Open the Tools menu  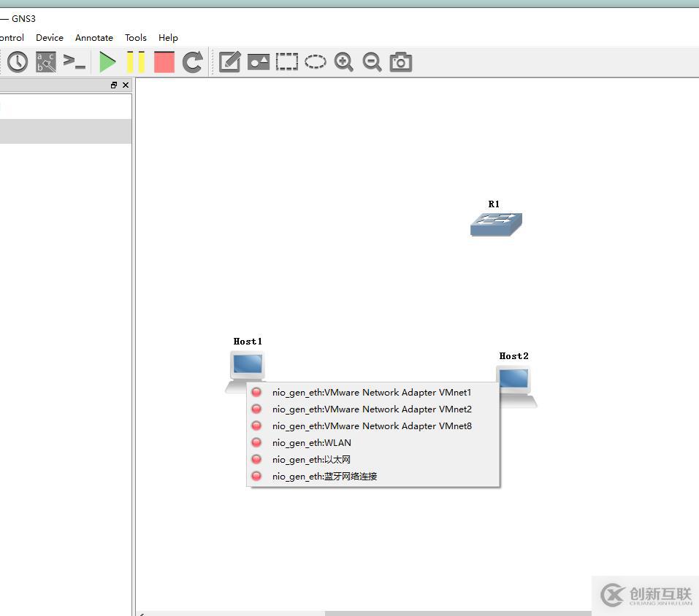point(136,38)
